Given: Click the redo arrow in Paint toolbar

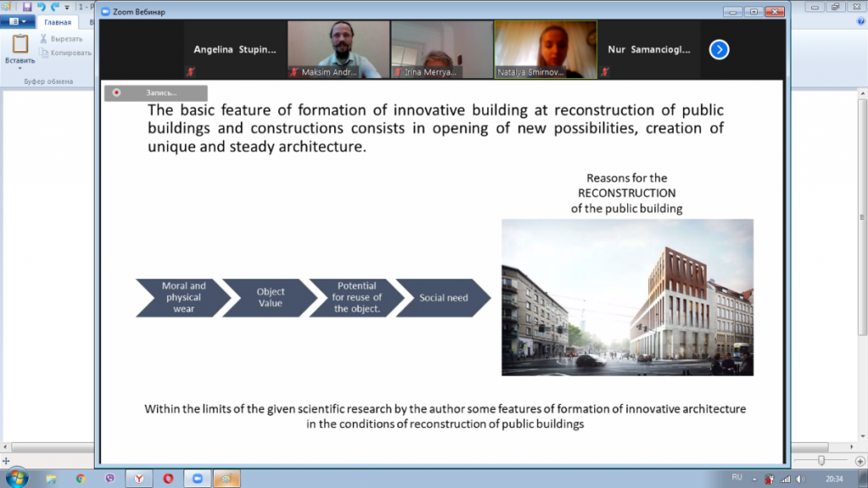Looking at the screenshot, I should click(54, 7).
